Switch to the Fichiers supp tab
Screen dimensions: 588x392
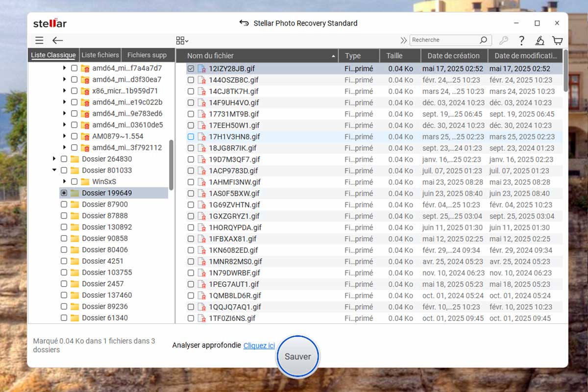coord(147,55)
